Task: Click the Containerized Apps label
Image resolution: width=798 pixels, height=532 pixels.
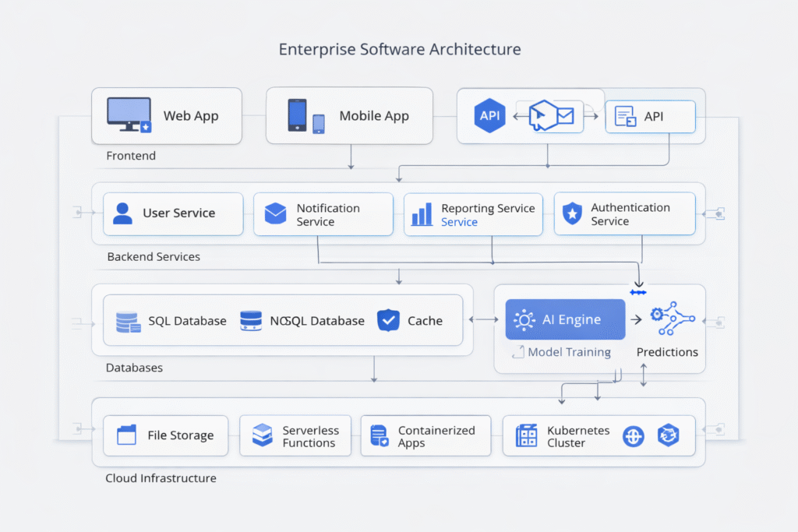Action: click(x=436, y=436)
